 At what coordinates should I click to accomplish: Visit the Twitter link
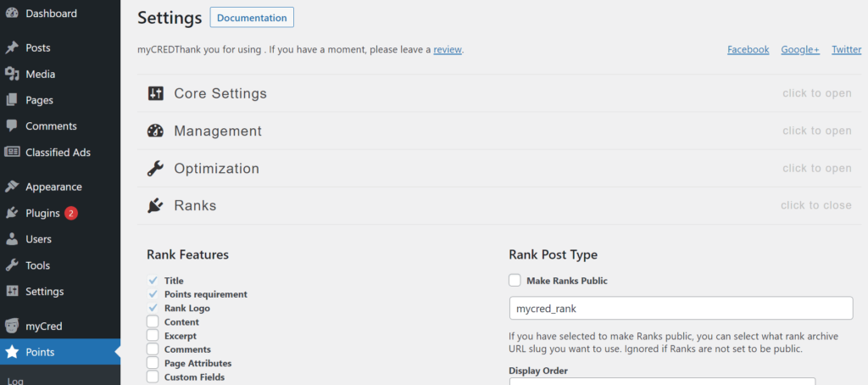[x=846, y=50]
